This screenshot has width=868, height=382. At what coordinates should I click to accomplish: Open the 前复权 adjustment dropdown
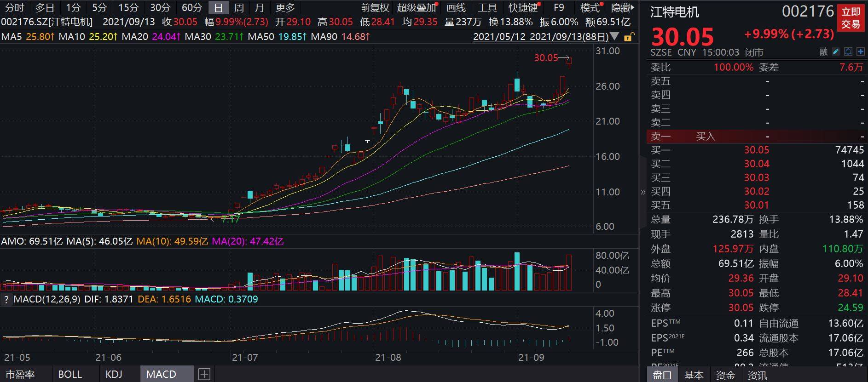coord(375,8)
